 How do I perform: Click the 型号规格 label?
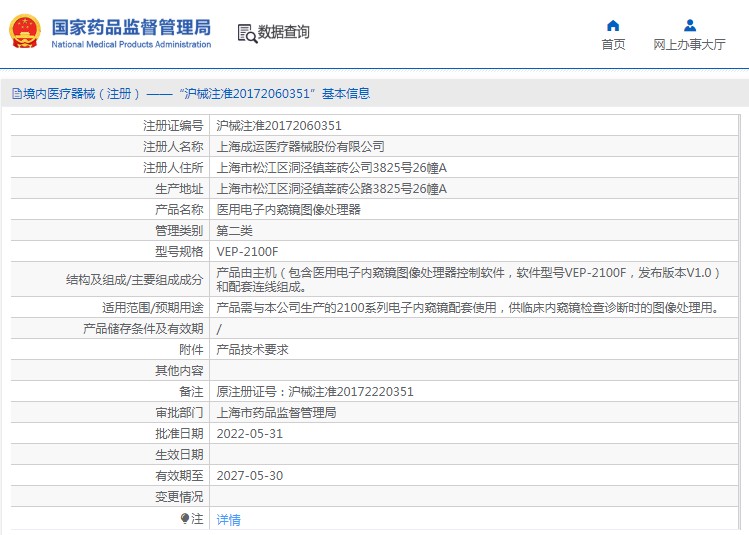[x=180, y=252]
